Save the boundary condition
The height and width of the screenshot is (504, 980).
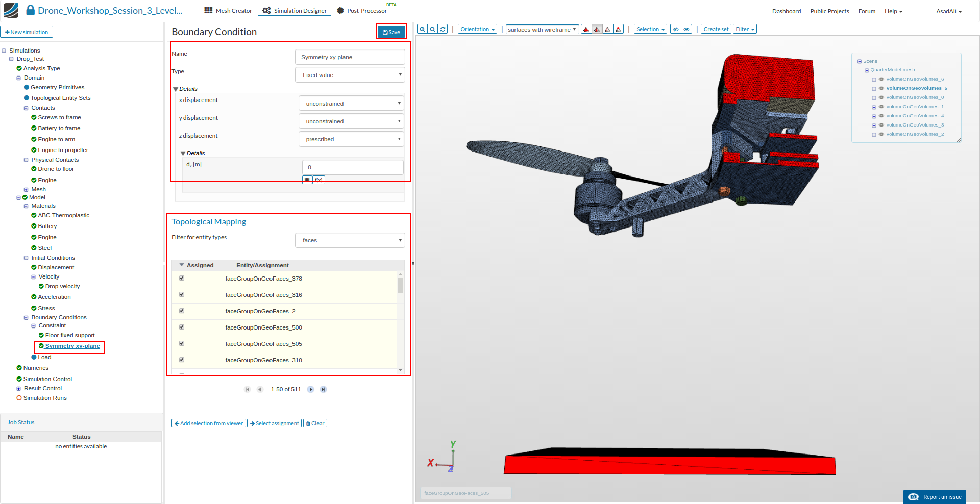click(391, 32)
